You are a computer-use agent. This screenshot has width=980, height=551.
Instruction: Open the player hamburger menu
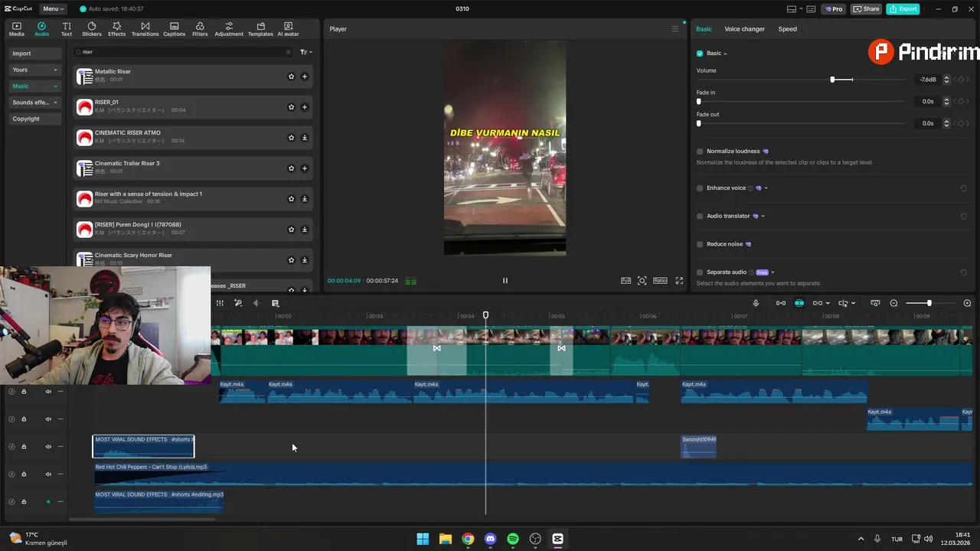coord(675,29)
